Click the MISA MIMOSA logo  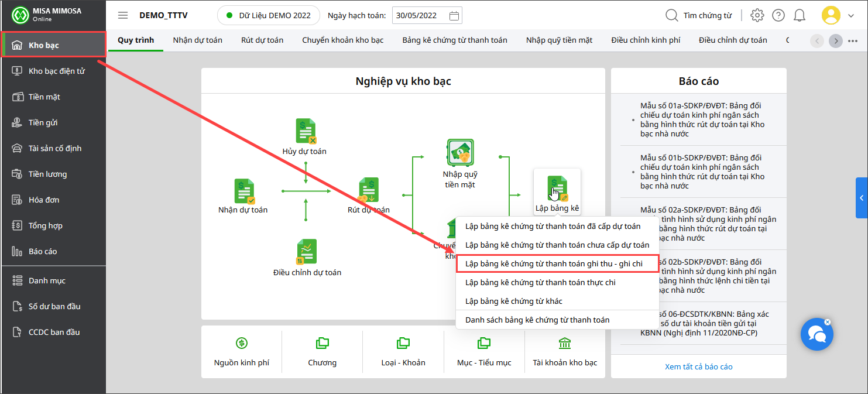click(21, 15)
